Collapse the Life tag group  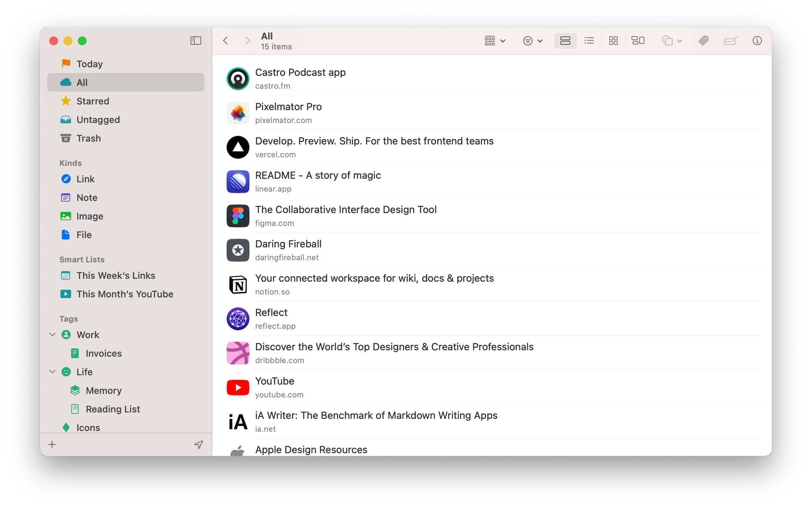pos(52,372)
